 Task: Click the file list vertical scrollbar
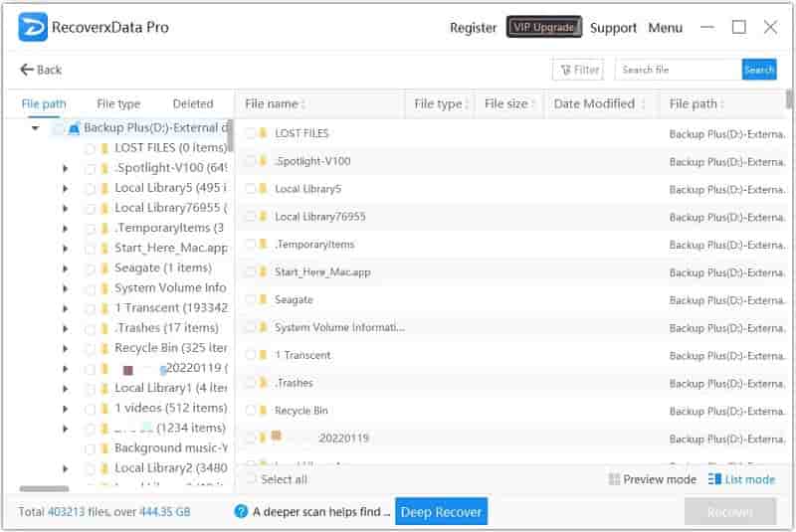[x=789, y=99]
